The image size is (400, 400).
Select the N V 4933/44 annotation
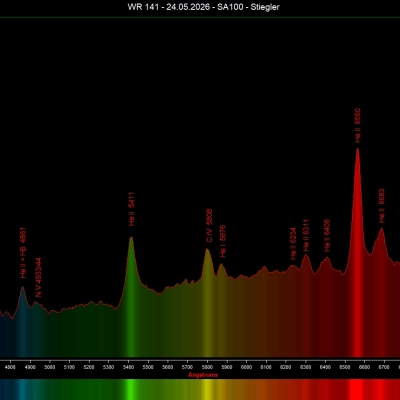point(38,277)
